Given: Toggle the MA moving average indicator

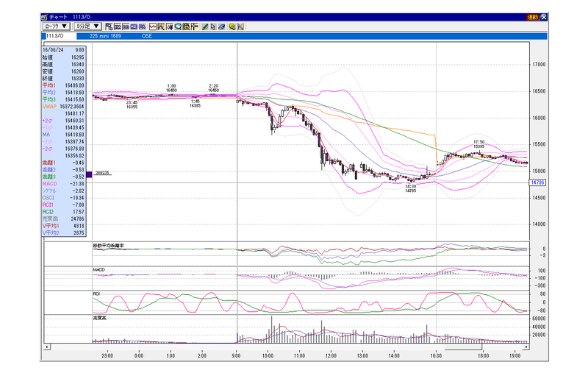Looking at the screenshot, I should 118,26.
